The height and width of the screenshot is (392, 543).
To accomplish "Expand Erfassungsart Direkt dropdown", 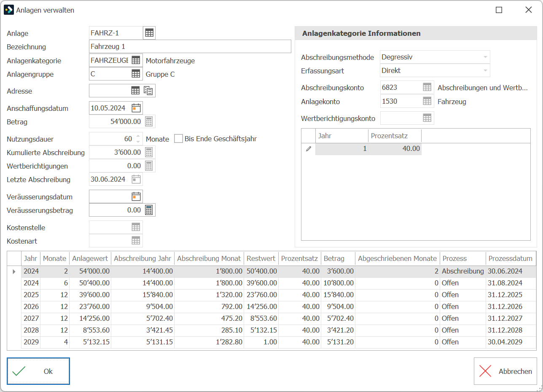I will (x=485, y=70).
